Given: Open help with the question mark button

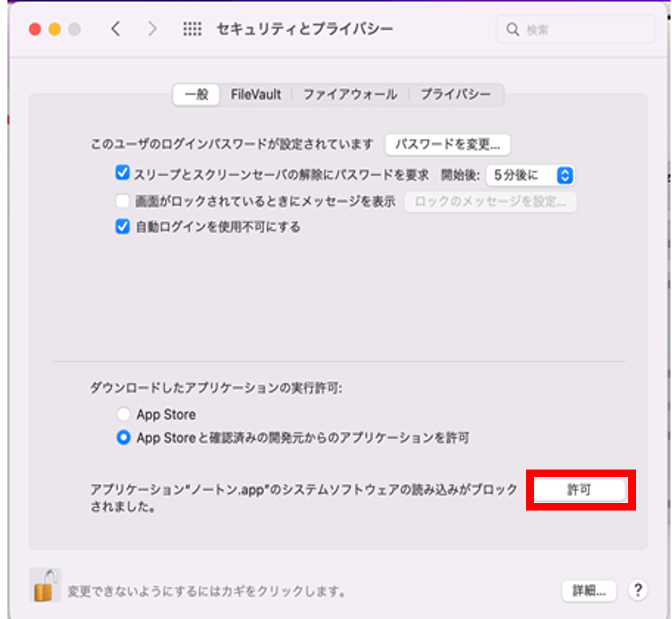Looking at the screenshot, I should pyautogui.click(x=637, y=590).
